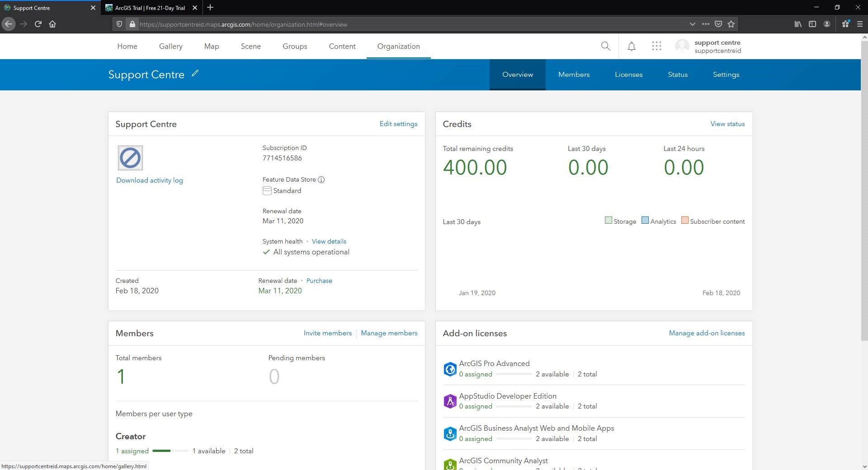Bookmark this page with the star

point(731,24)
